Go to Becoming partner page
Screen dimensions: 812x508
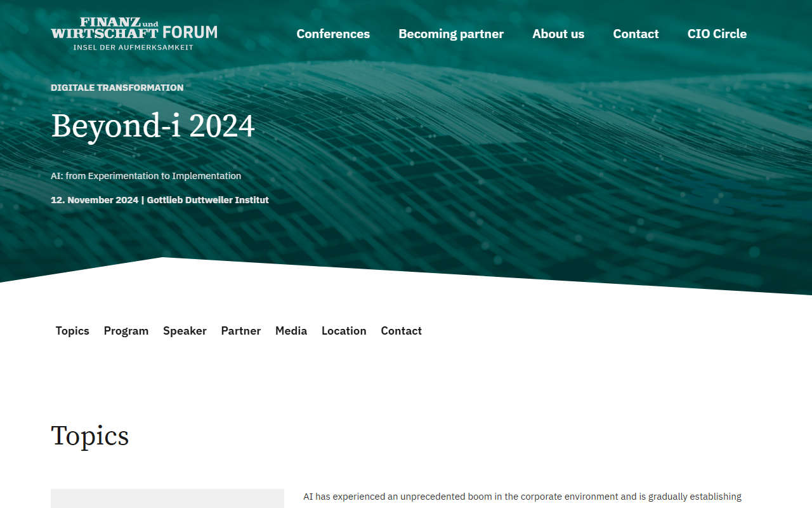[451, 34]
